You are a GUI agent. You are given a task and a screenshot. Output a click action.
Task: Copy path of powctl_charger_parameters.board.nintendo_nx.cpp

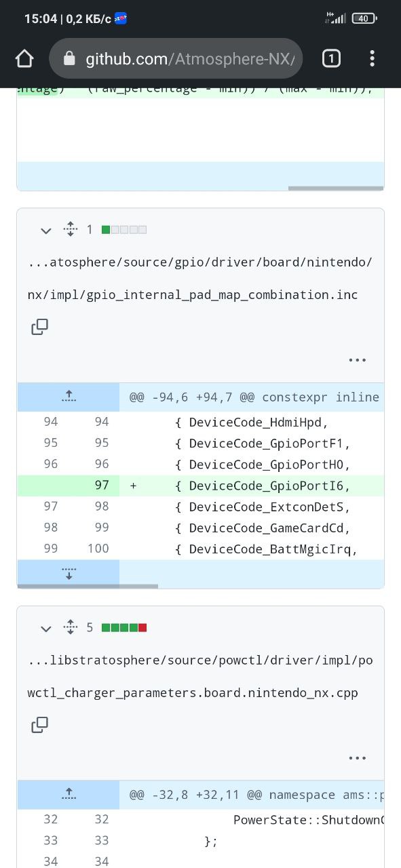(40, 725)
